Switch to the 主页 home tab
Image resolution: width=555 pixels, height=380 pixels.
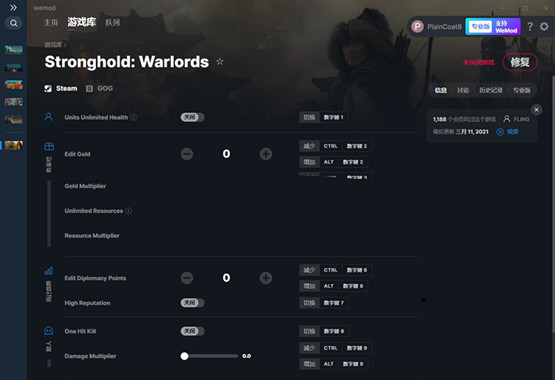click(x=51, y=23)
